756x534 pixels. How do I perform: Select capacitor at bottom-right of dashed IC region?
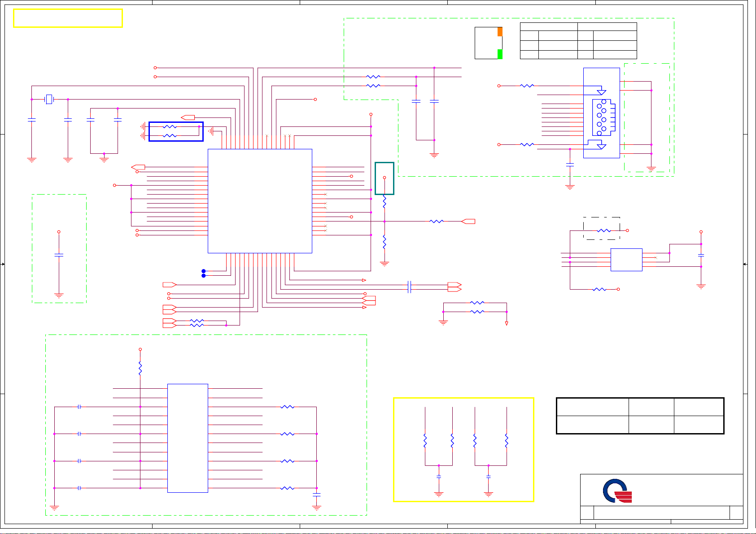tap(317, 495)
